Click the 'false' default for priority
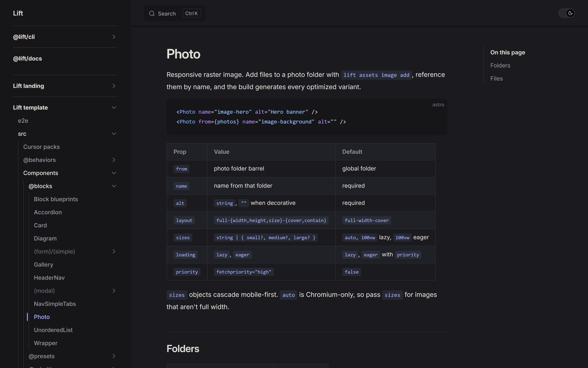588x368 pixels. pos(352,272)
